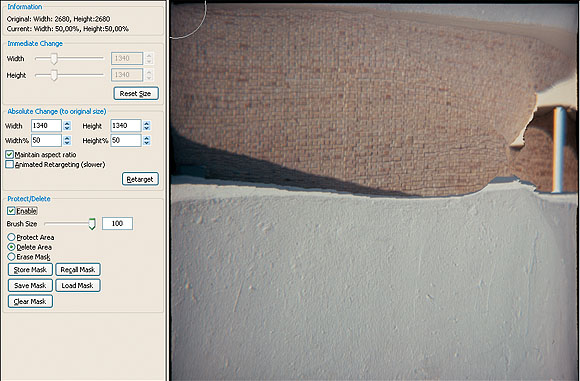
Task: Click the 'Protect/Delete' heading
Action: (29, 199)
